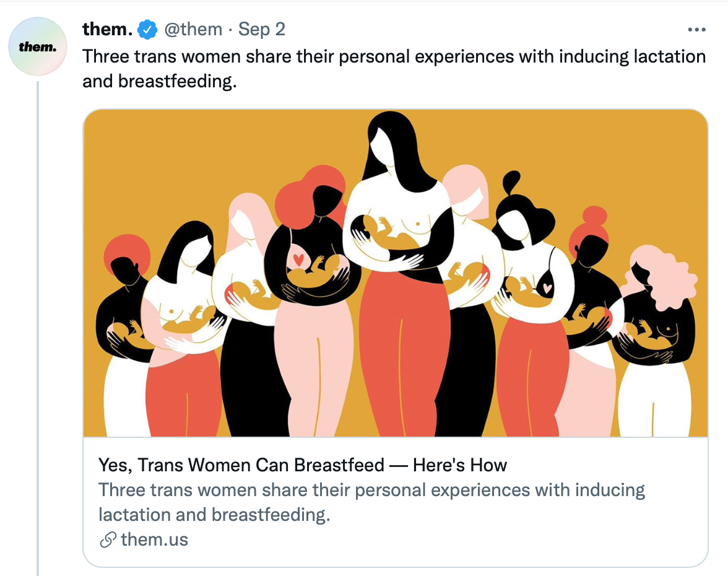Click the curly pink-haired woman at far right
The height and width of the screenshot is (576, 728).
657,334
